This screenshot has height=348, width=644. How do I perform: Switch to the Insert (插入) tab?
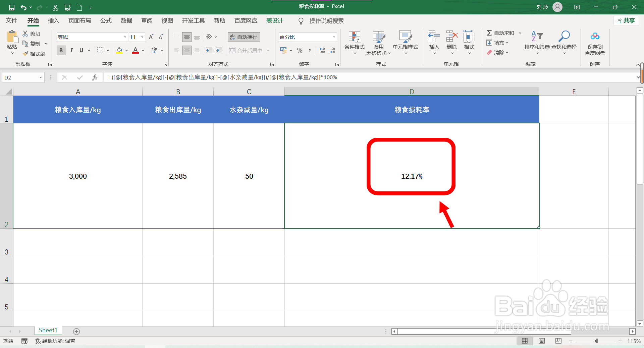tap(53, 21)
